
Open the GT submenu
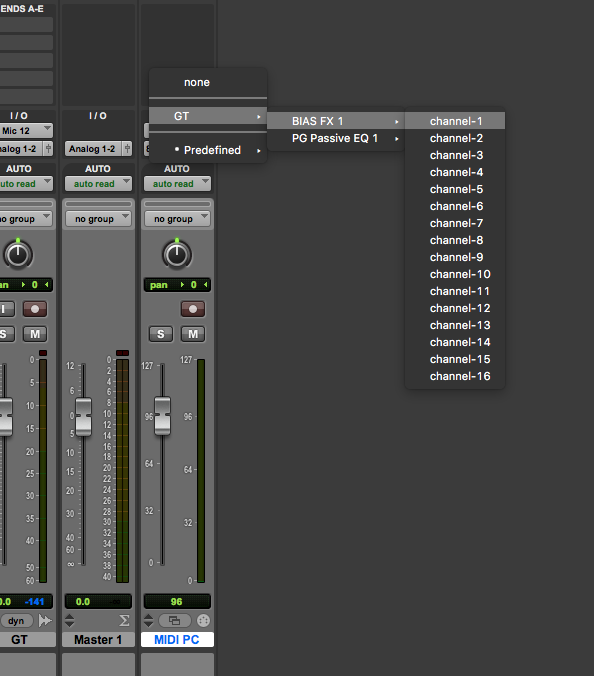[208, 116]
